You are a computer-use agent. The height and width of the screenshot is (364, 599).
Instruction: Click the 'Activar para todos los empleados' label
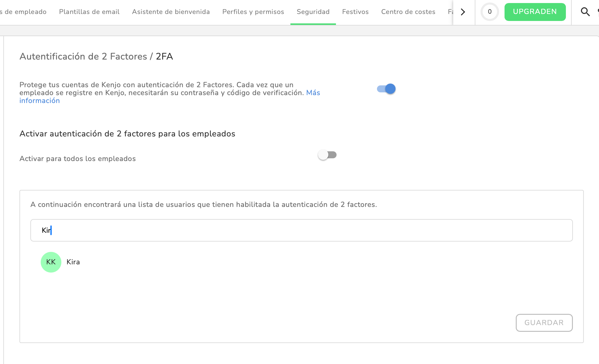(x=77, y=159)
